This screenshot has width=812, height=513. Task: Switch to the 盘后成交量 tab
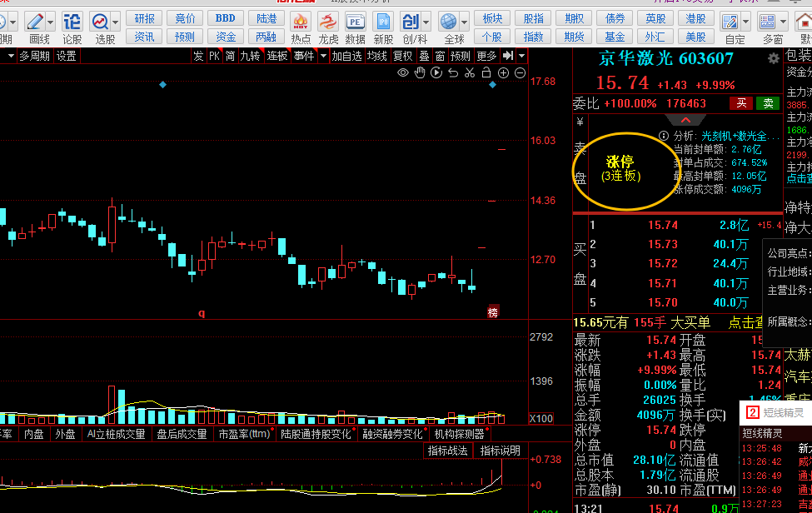[182, 434]
